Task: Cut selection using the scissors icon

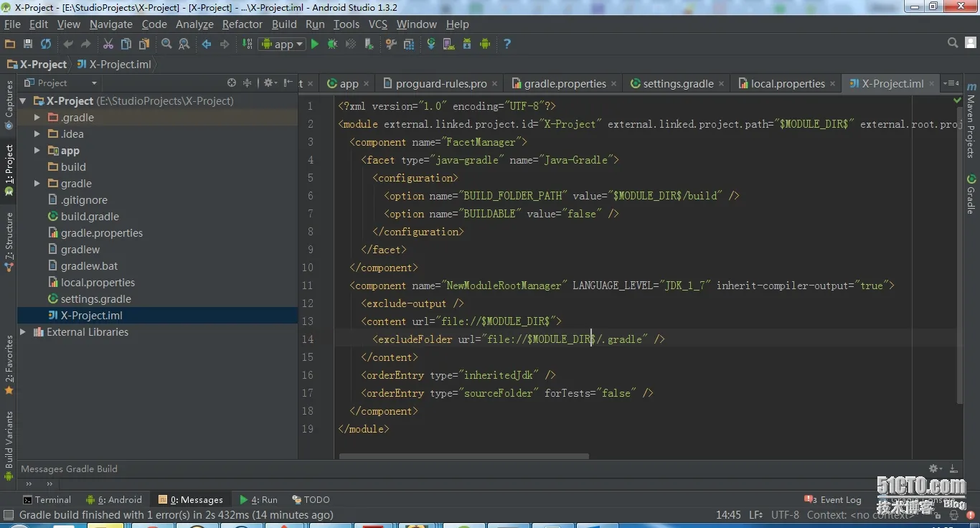Action: click(108, 44)
